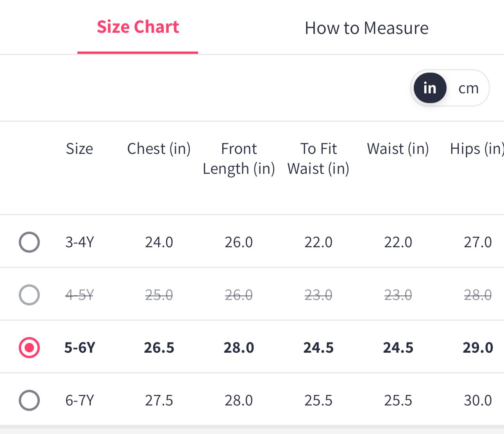
Task: Click the 30.0 hips value for 6-7Y
Action: 478,400
